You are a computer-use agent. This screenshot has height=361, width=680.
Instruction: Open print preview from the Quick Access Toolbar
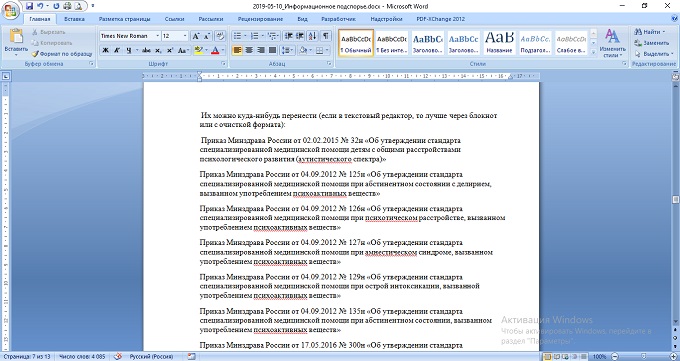point(78,6)
